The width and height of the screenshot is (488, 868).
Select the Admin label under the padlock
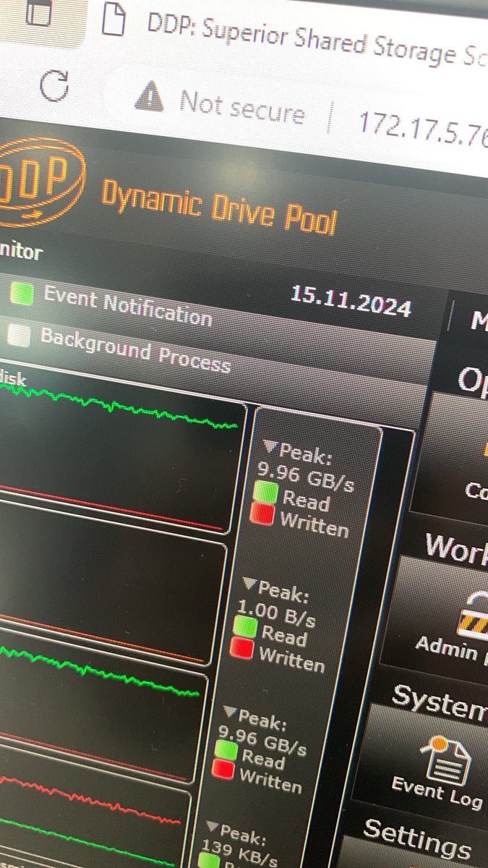point(447,647)
